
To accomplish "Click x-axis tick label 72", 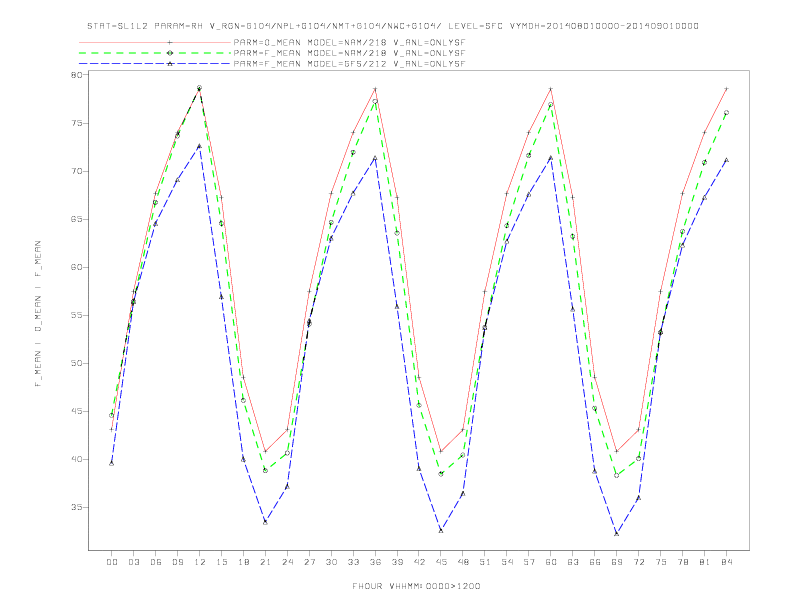I will pyautogui.click(x=639, y=562).
